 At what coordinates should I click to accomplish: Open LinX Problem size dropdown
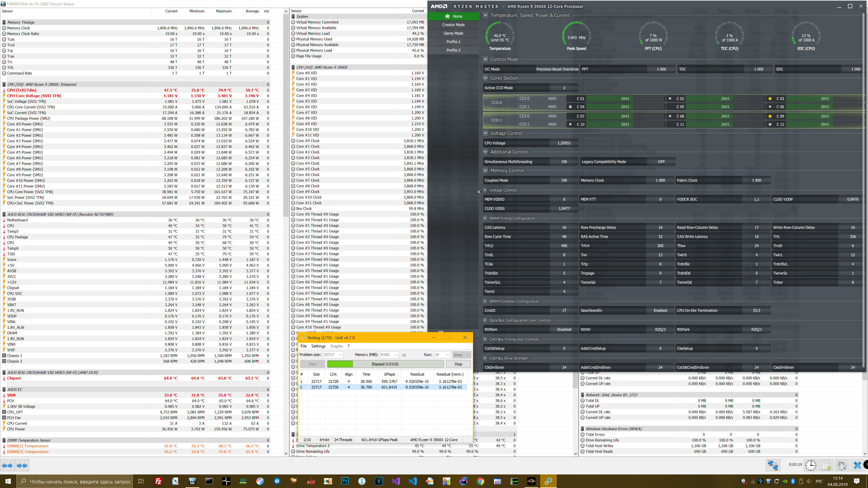pyautogui.click(x=340, y=355)
